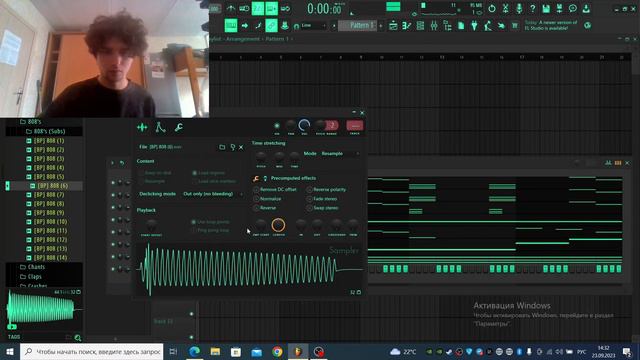Toggle Fade stereo option

[x=309, y=199]
